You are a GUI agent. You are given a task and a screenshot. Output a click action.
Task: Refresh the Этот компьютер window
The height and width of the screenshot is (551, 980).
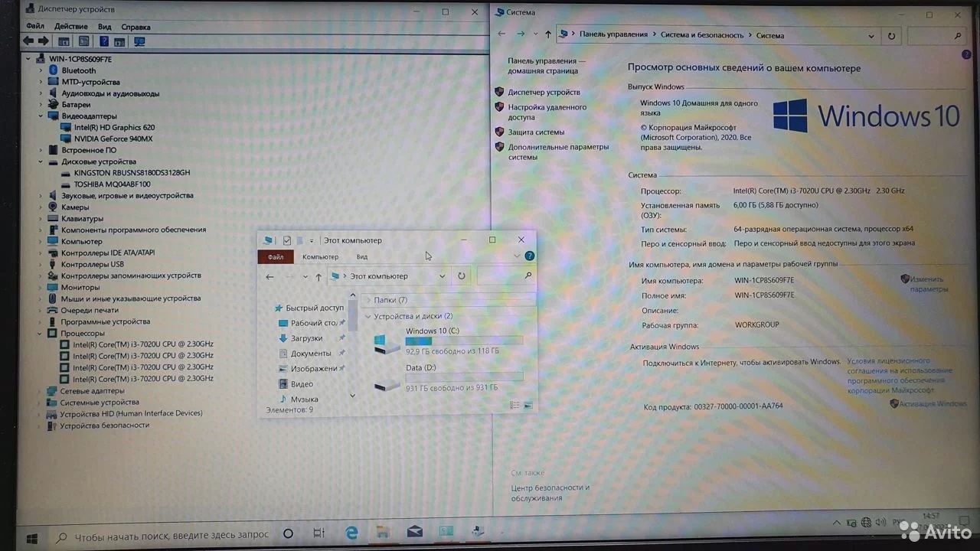click(x=462, y=276)
